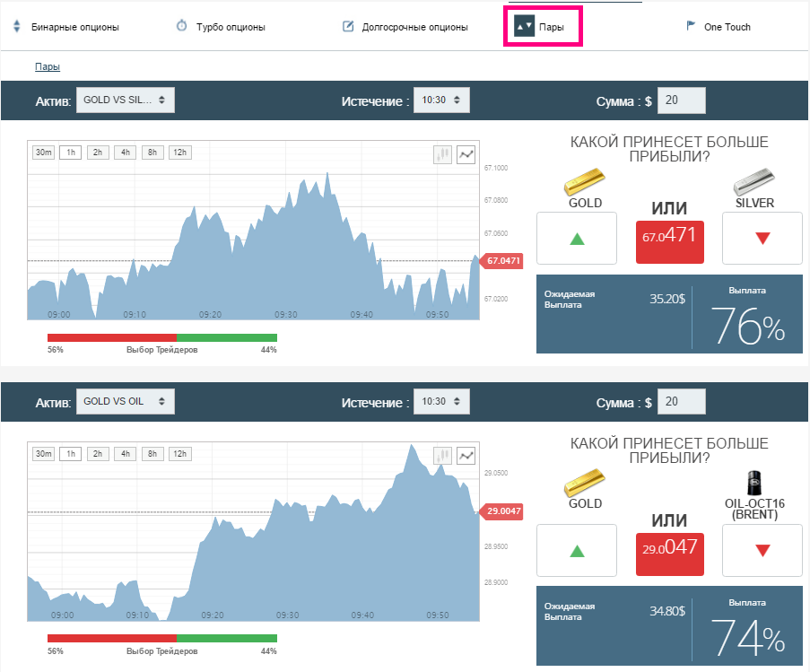Open the GOLD VS OIL asset dropdown
This screenshot has width=810, height=672.
pyautogui.click(x=126, y=401)
